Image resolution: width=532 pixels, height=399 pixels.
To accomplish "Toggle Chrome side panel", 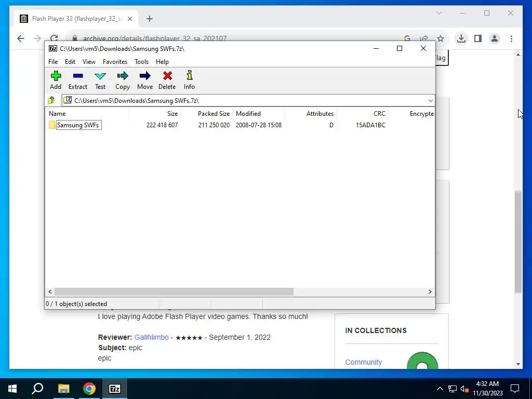I will click(x=478, y=38).
